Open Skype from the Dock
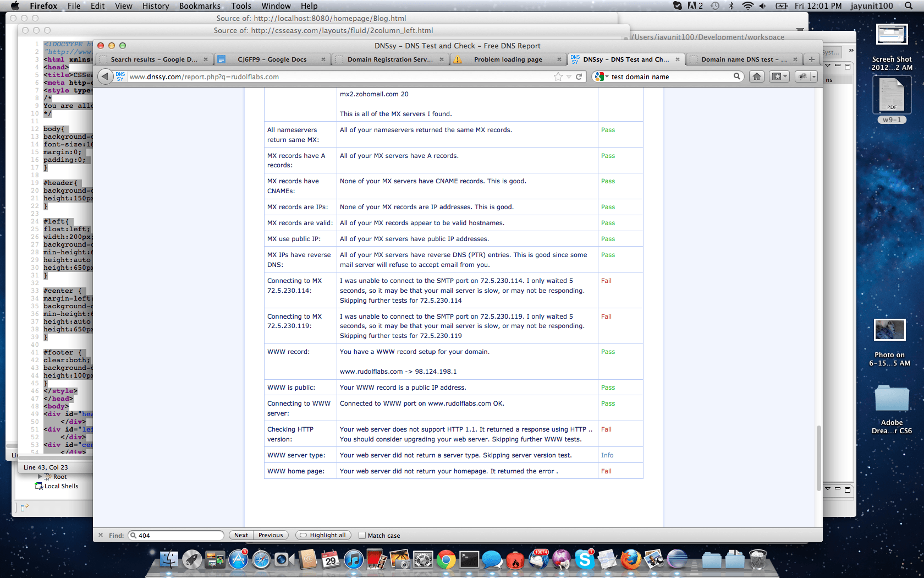The image size is (924, 578). point(585,560)
